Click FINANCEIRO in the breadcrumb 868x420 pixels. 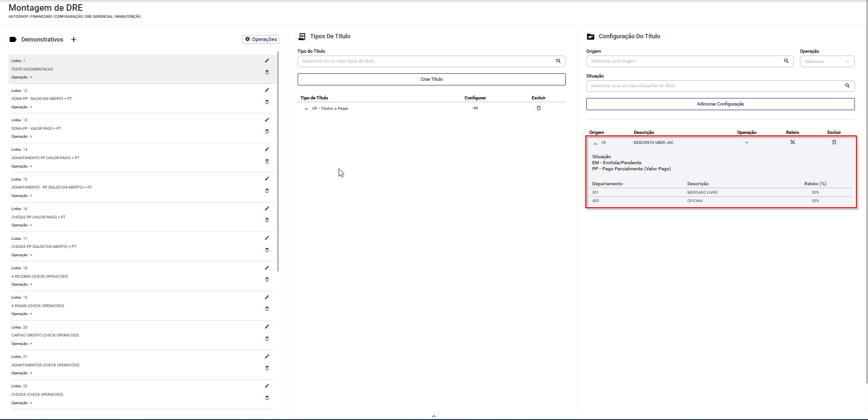42,17
